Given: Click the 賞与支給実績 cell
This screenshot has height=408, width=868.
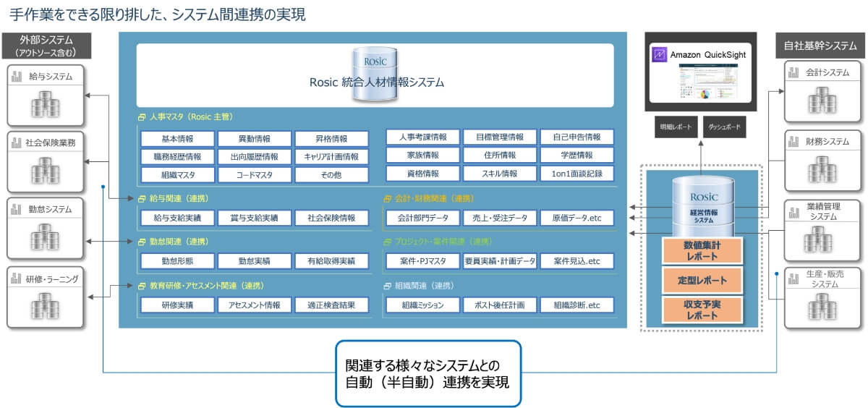Looking at the screenshot, I should point(254,218).
